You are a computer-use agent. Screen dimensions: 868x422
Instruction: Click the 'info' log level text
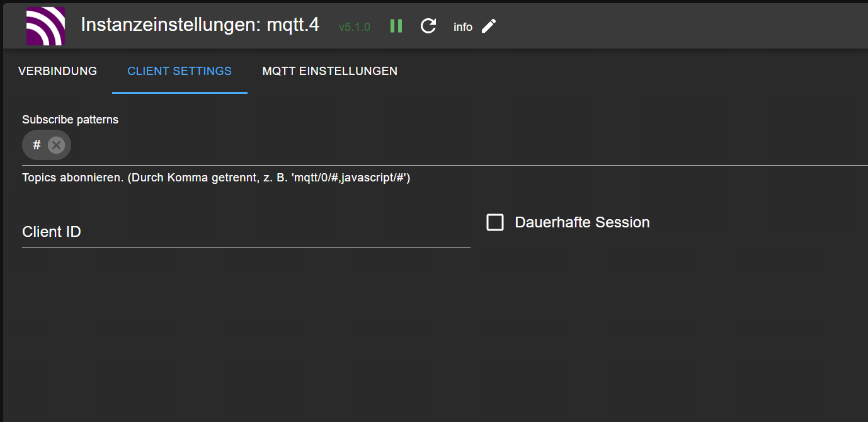(x=463, y=27)
